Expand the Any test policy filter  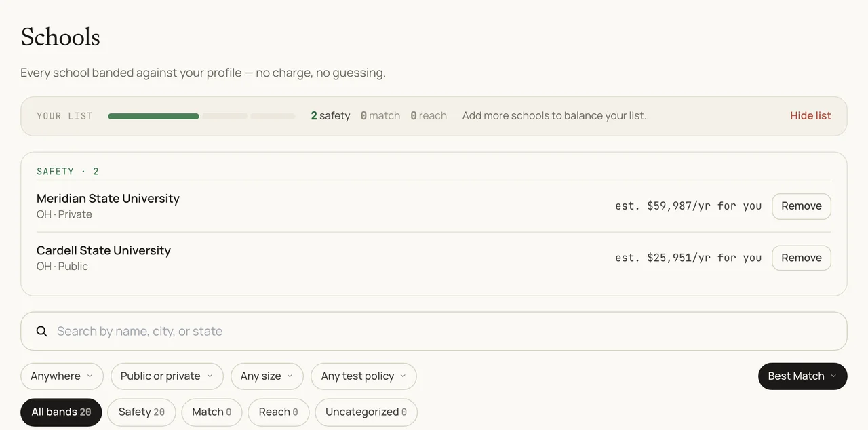[363, 376]
